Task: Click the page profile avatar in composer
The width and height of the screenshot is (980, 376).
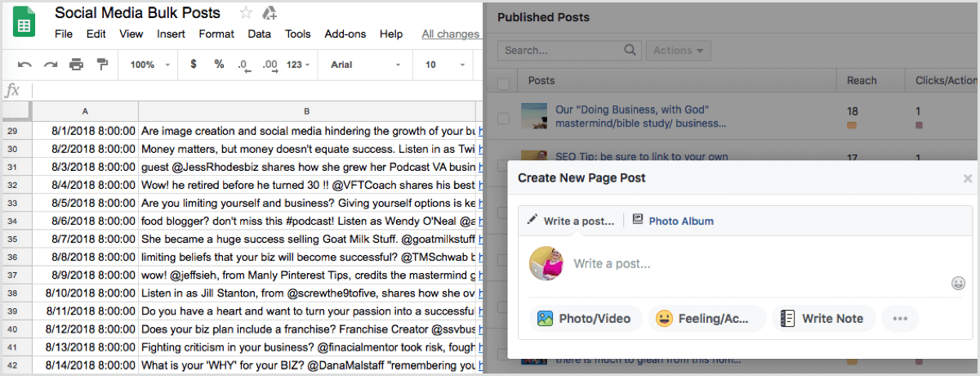Action: point(546,263)
